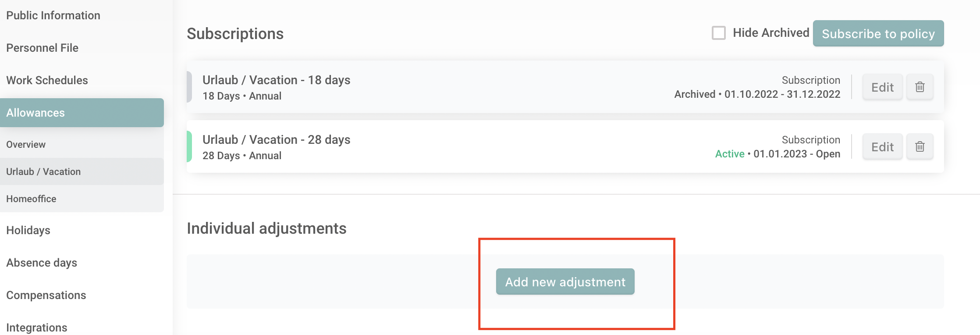This screenshot has height=335, width=980.
Task: Go to Compensations section
Action: pyautogui.click(x=46, y=295)
